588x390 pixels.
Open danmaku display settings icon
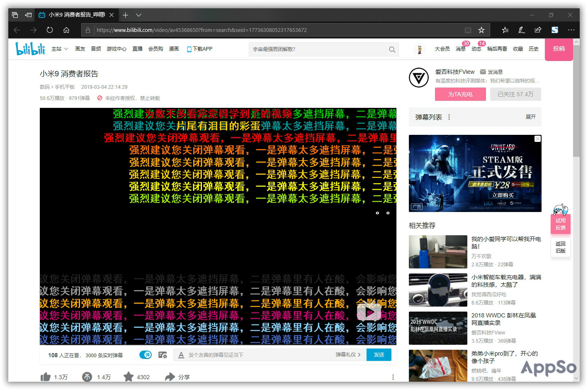coord(163,355)
